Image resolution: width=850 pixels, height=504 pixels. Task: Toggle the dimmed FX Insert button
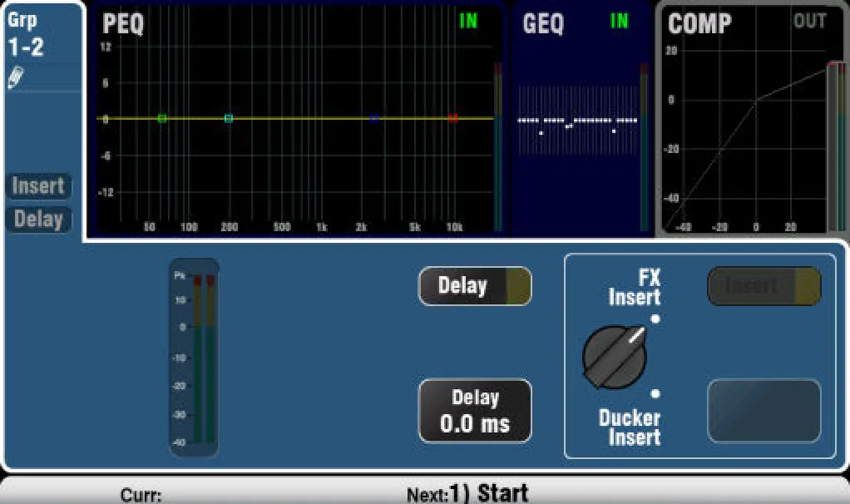tap(764, 285)
